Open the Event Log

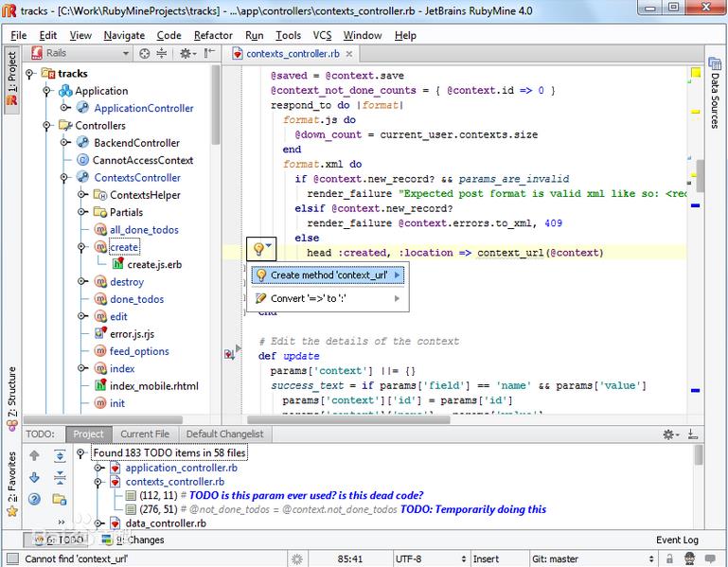(677, 540)
